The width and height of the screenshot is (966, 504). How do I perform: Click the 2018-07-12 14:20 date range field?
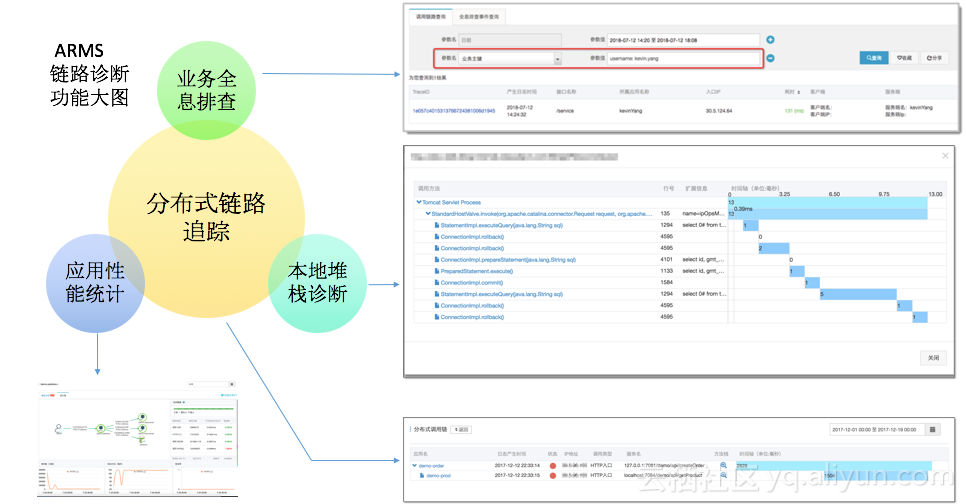tap(683, 40)
